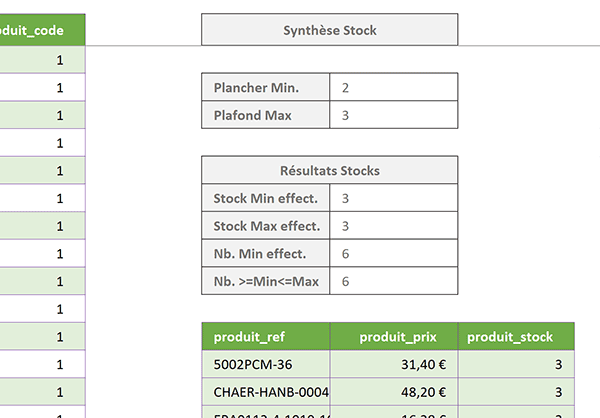Click the Nb. Min effect. result cell
The image size is (600, 418).
click(393, 253)
